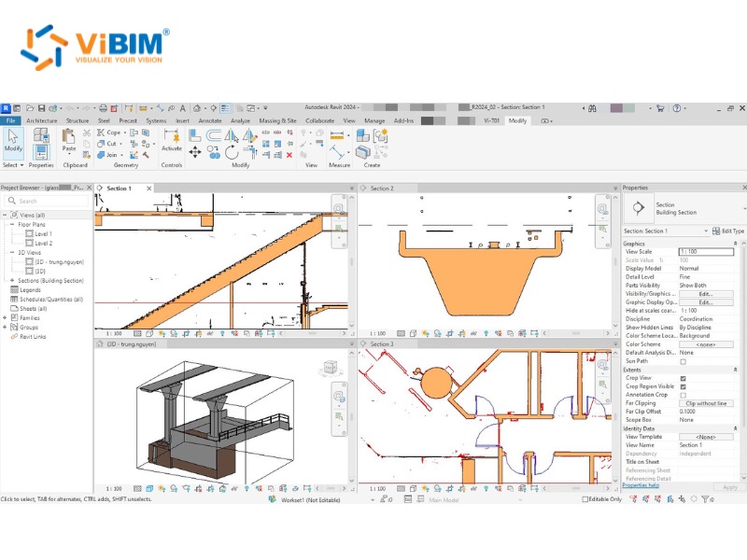Click the Print icon in quick access toolbar
747x560 pixels.
click(x=103, y=108)
